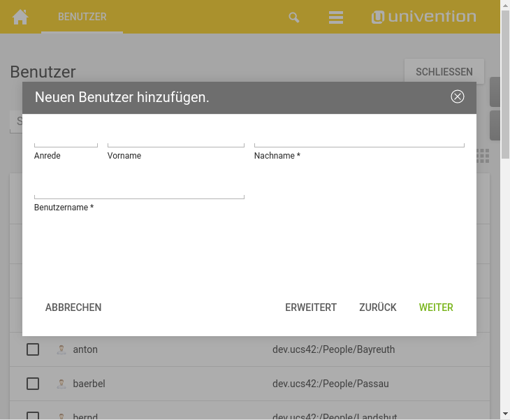Select the baerbel row checkbox

click(x=33, y=384)
